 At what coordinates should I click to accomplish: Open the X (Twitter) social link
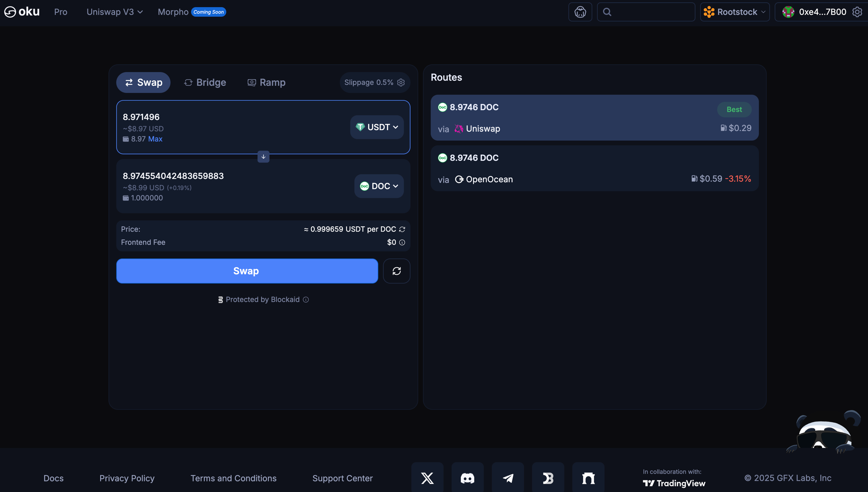(x=427, y=478)
